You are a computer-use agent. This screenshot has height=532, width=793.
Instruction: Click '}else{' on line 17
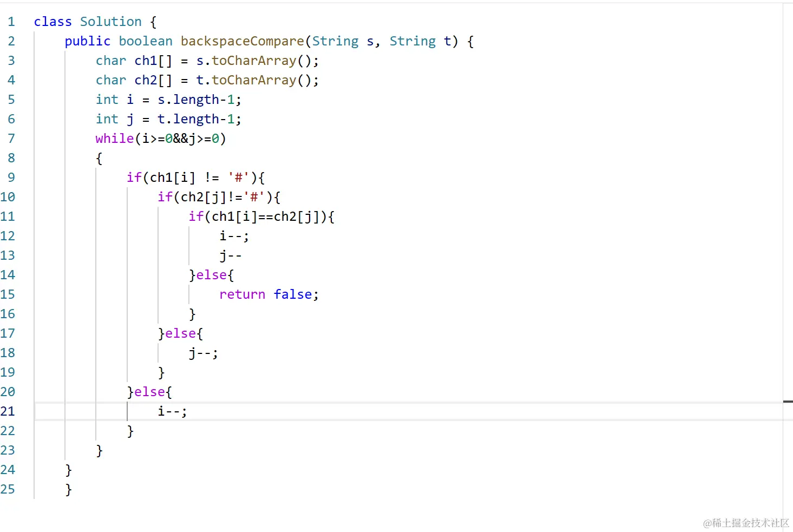pos(180,333)
